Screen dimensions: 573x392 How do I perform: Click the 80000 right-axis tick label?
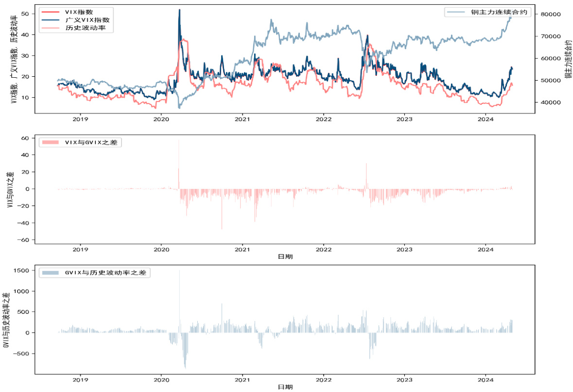[x=548, y=15]
